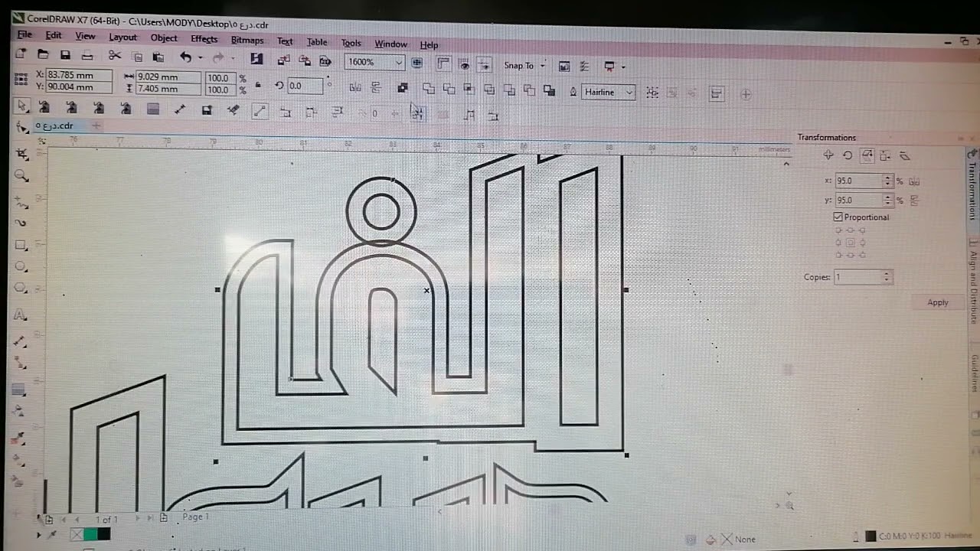Adjust the Copies stepper arrows
980x551 pixels.
coord(887,277)
